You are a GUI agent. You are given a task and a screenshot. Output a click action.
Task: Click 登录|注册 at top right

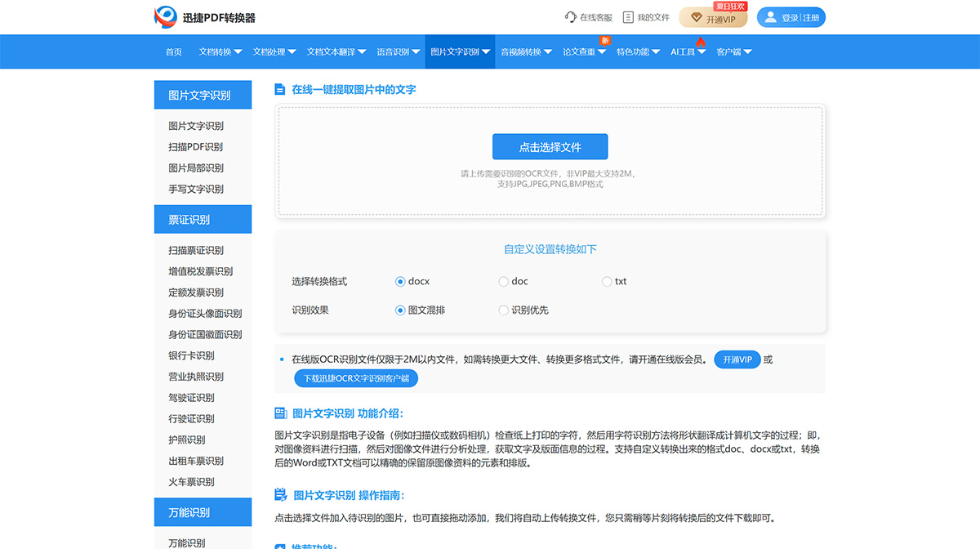pyautogui.click(x=790, y=16)
